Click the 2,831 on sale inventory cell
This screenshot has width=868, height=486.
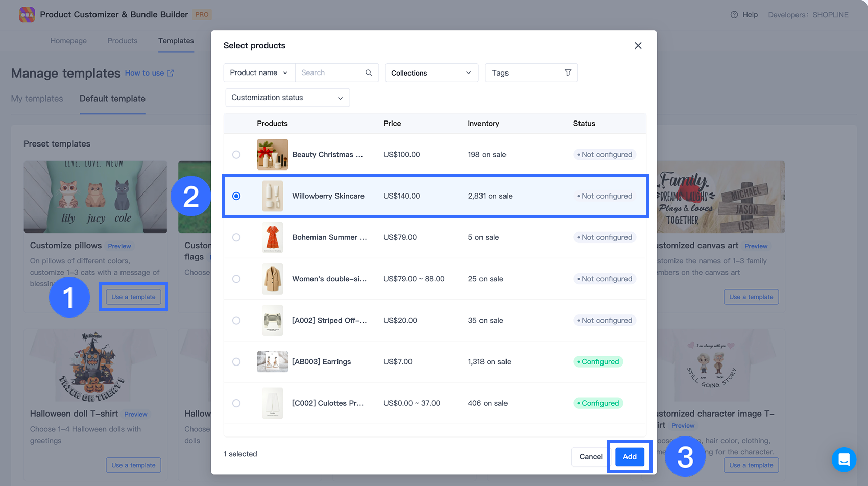490,196
